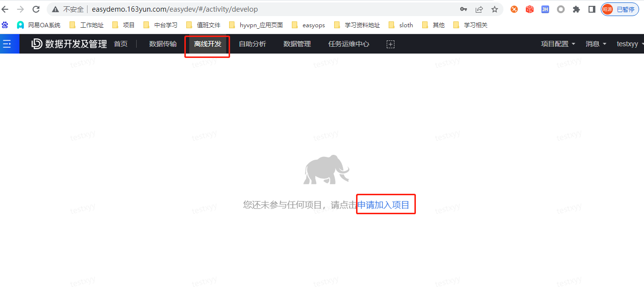The height and width of the screenshot is (297, 644).
Task: Click the 申请加入项目 link
Action: click(384, 204)
